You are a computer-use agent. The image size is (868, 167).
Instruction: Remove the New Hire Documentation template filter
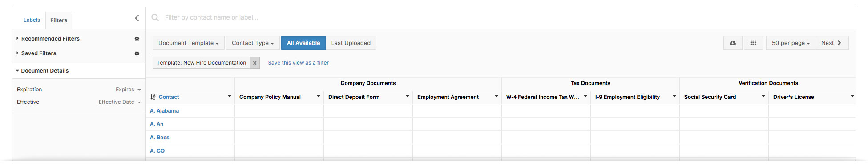(x=254, y=63)
